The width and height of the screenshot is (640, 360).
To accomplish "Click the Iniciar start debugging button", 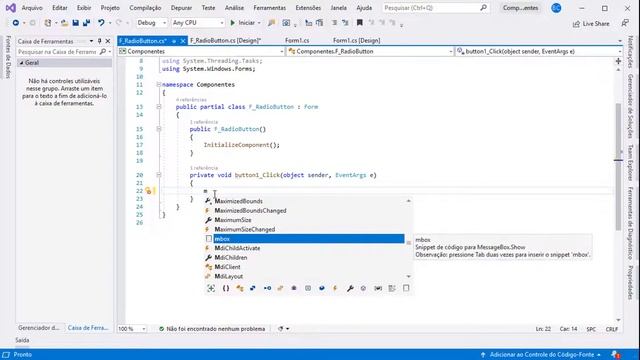I will coord(242,23).
